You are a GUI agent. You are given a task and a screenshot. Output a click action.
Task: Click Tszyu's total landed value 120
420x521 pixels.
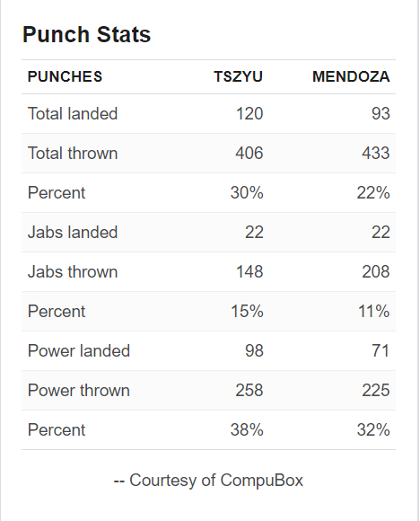(x=249, y=114)
